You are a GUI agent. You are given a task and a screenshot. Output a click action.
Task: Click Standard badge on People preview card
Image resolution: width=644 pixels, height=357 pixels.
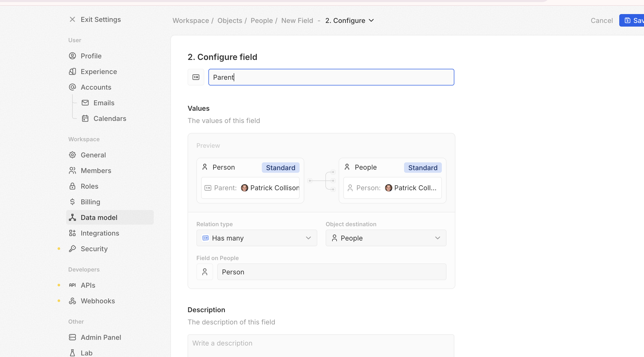[x=423, y=168]
